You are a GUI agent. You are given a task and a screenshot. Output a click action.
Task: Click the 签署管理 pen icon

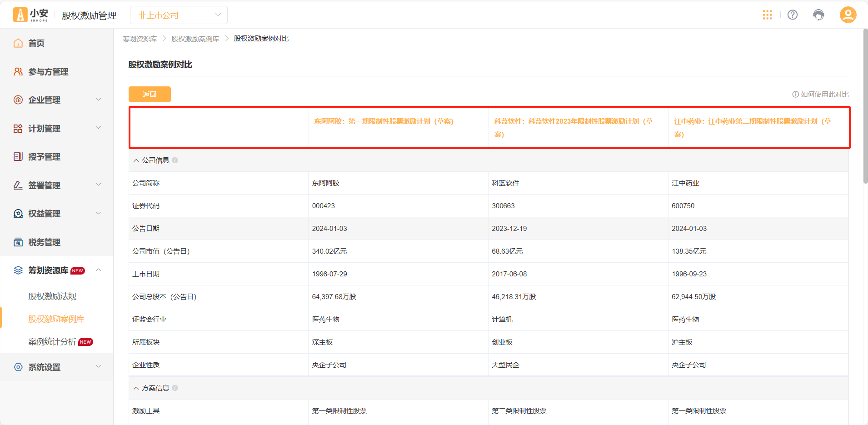pyautogui.click(x=18, y=185)
